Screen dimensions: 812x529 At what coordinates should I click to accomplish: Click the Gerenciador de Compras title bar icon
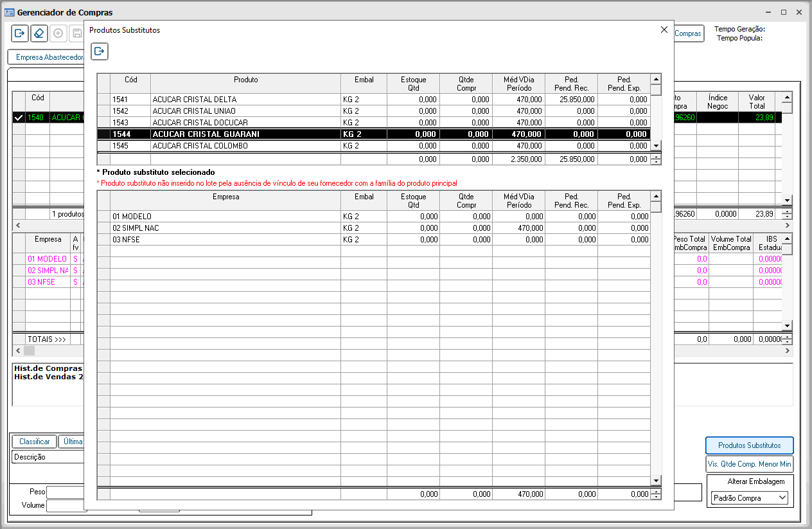tap(10, 12)
